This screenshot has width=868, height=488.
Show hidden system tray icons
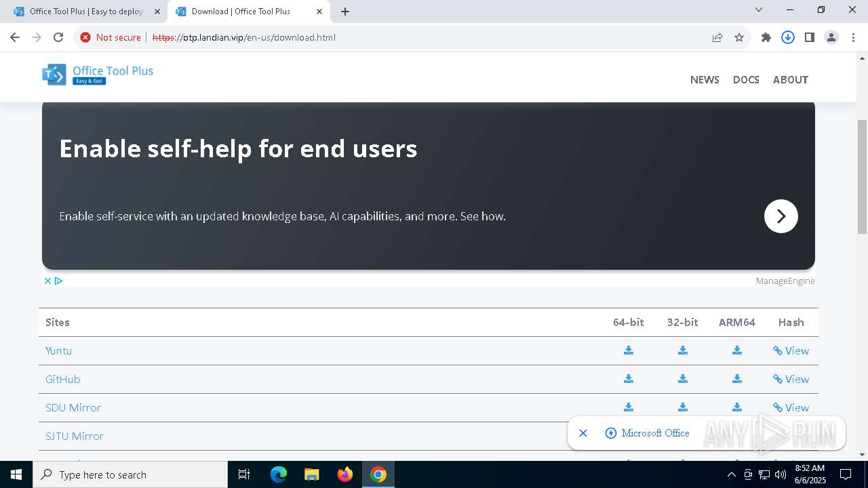click(x=731, y=474)
